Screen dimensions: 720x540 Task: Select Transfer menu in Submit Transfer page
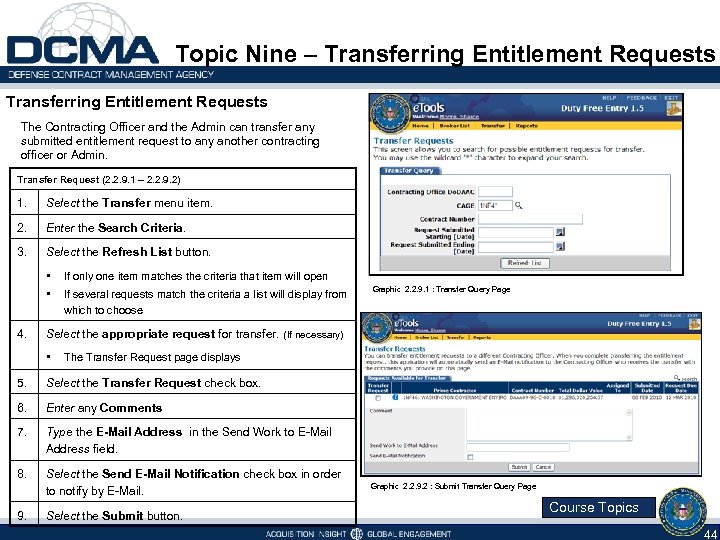tap(456, 338)
